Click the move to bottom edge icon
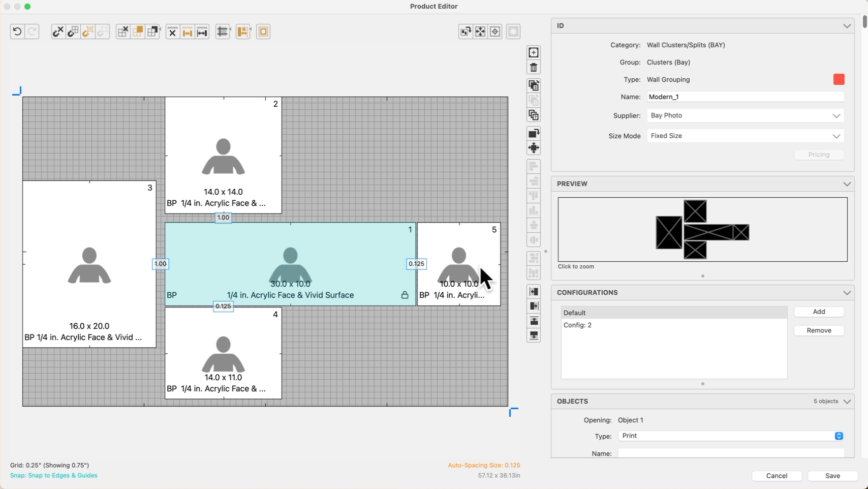Image resolution: width=868 pixels, height=489 pixels. pos(534,335)
